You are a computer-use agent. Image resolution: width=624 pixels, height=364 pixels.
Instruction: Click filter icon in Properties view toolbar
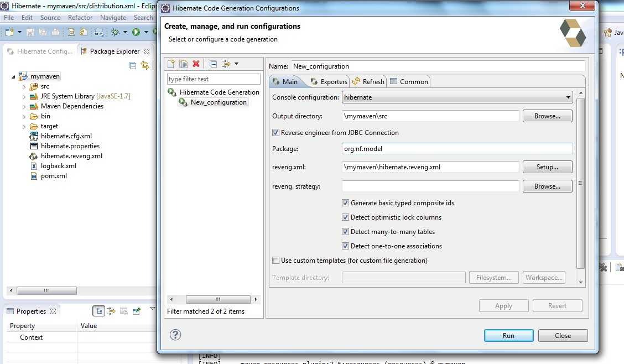click(111, 311)
